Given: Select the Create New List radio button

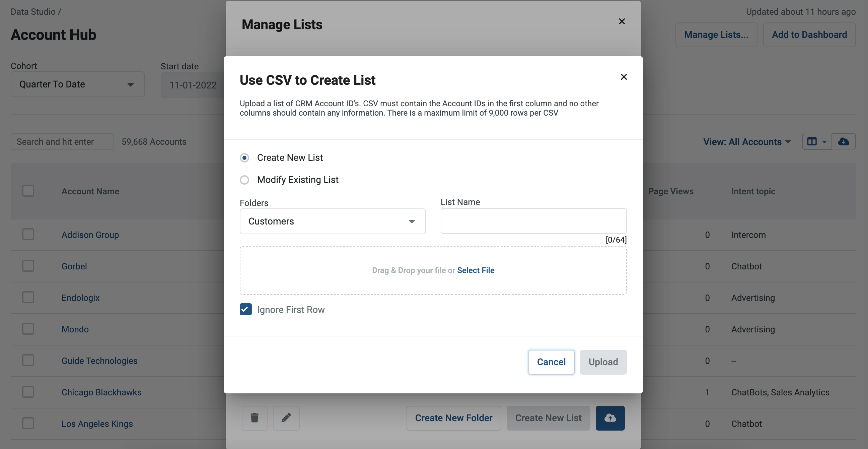Looking at the screenshot, I should (245, 157).
